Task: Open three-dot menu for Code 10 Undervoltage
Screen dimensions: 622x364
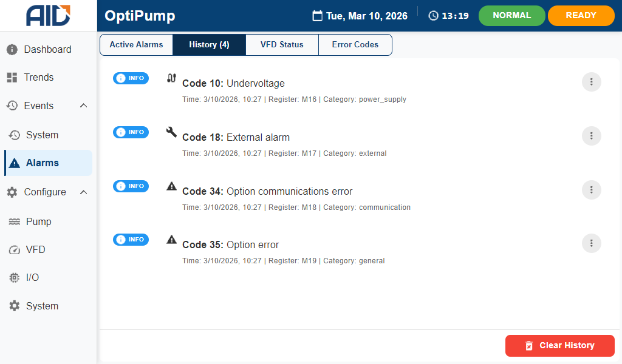Action: [x=591, y=82]
